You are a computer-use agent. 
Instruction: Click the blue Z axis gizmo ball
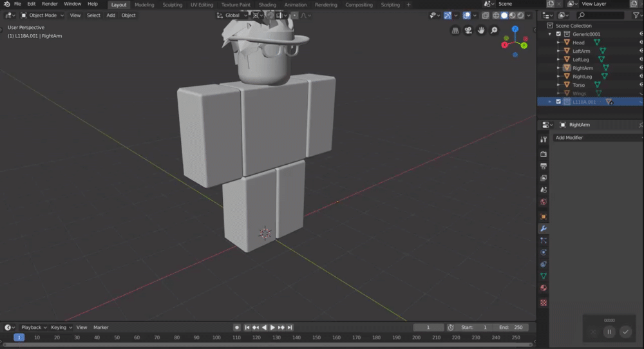515,29
